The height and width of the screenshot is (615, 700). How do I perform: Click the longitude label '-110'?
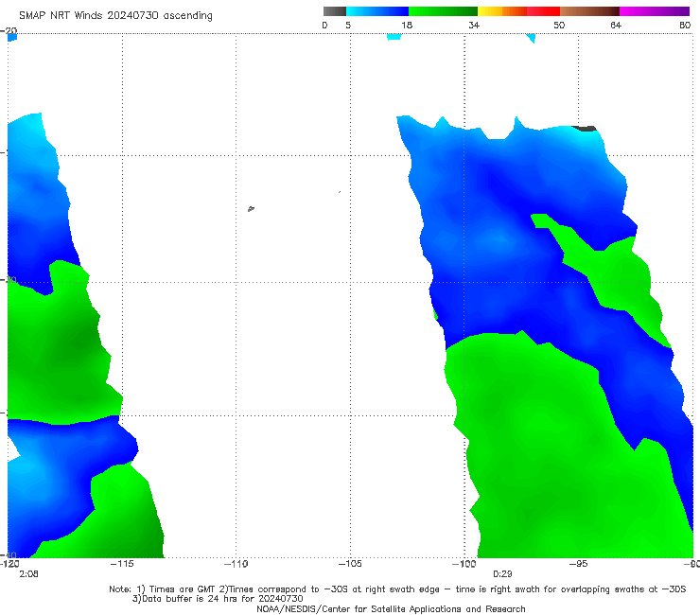(236, 564)
